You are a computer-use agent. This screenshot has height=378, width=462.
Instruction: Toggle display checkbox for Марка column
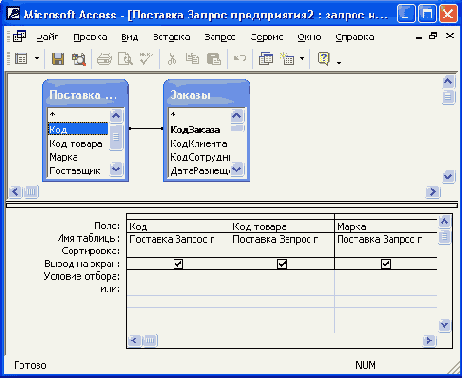(386, 264)
